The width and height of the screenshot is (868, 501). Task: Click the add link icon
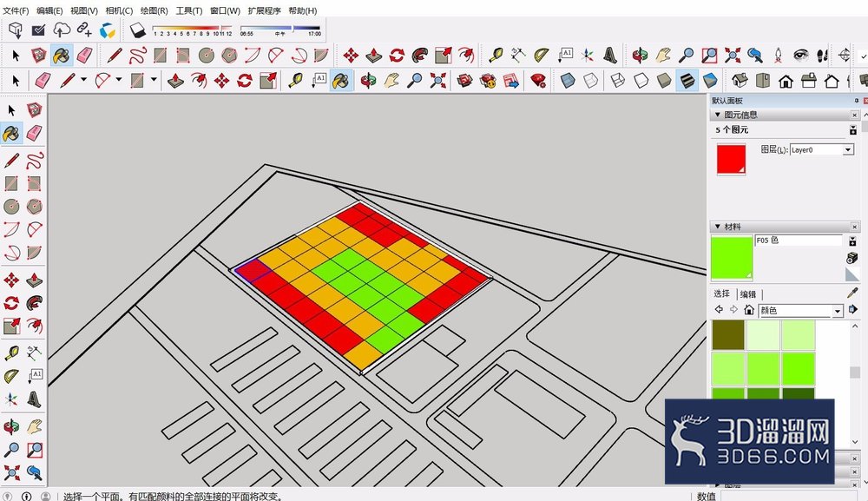pos(84,30)
